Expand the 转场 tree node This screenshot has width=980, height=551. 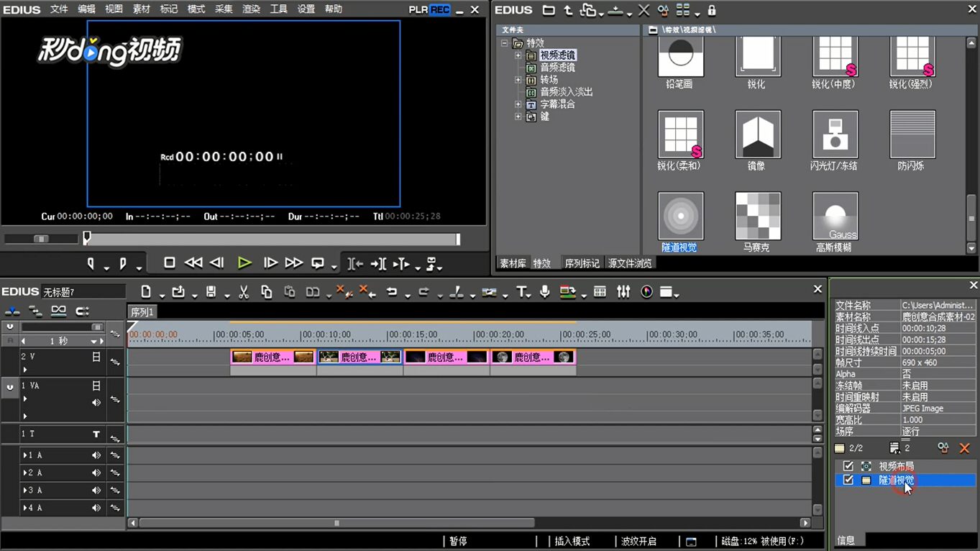tap(518, 80)
